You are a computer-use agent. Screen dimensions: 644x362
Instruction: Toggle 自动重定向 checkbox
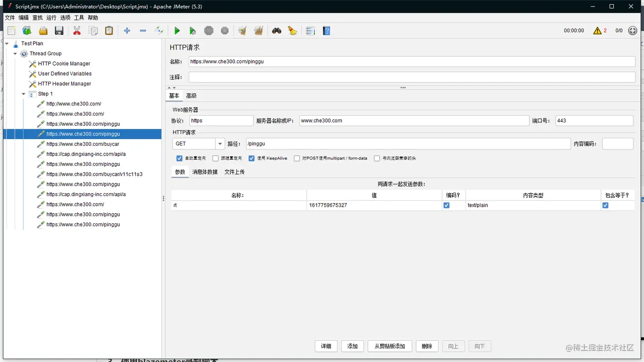179,158
